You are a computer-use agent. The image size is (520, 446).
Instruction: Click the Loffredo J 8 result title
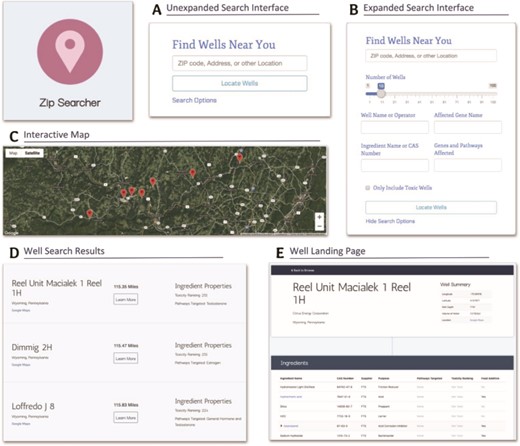[33, 406]
